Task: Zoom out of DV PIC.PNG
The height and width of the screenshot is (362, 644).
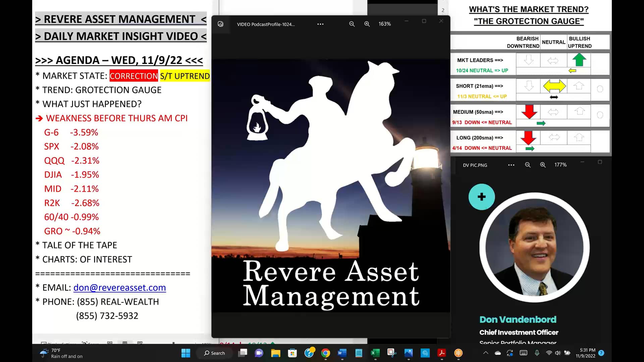Action: pos(528,165)
